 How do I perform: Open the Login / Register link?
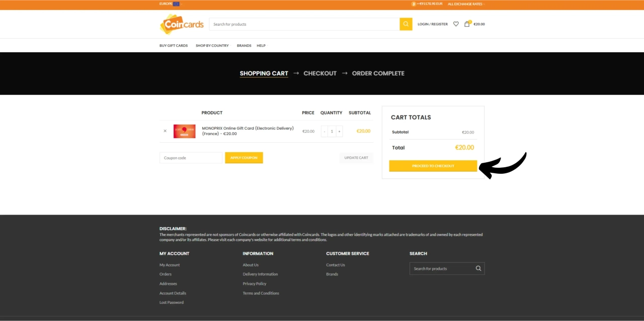pyautogui.click(x=432, y=24)
